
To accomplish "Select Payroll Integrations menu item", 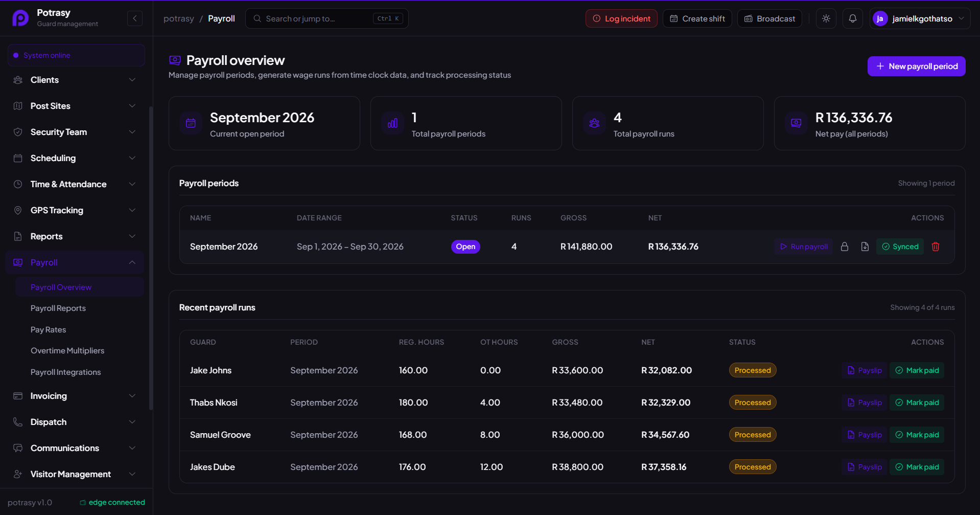I will tap(66, 372).
